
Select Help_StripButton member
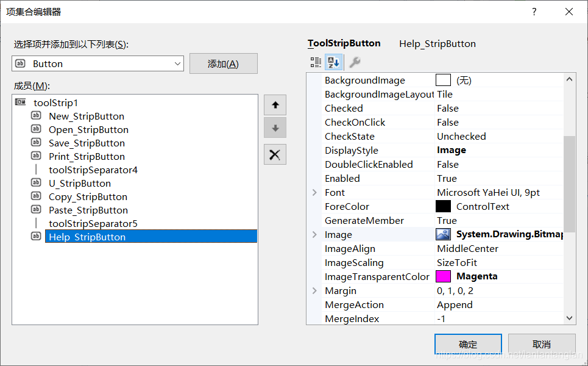pos(151,237)
